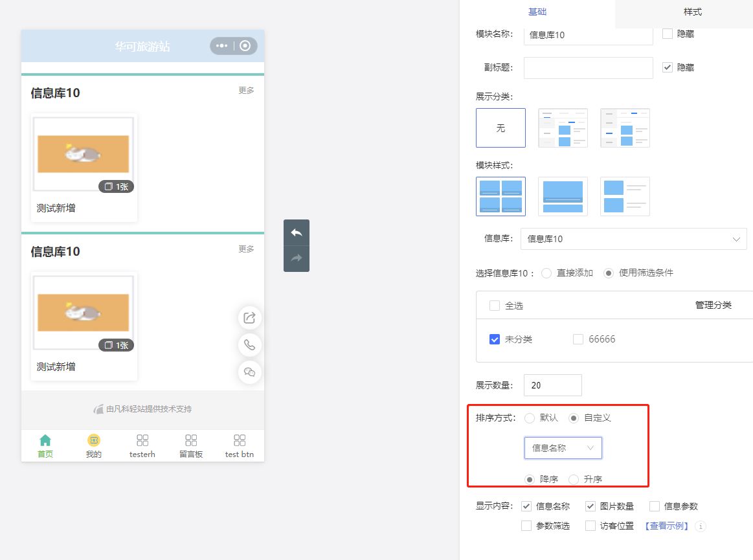The width and height of the screenshot is (753, 560).
Task: Select the 升序 radio button
Action: [x=574, y=480]
